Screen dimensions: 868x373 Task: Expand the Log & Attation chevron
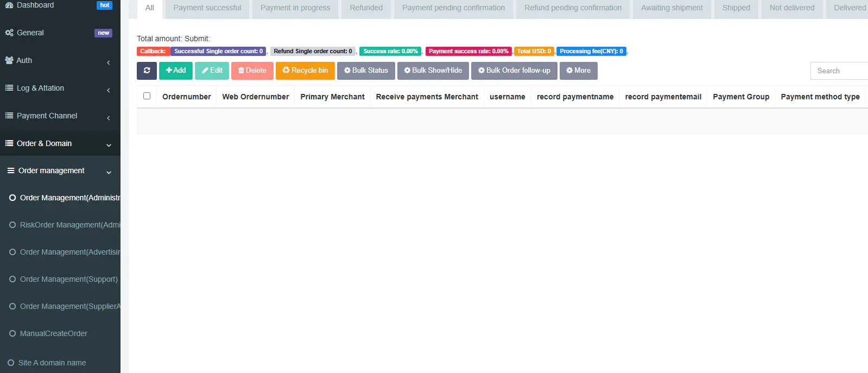click(x=109, y=91)
